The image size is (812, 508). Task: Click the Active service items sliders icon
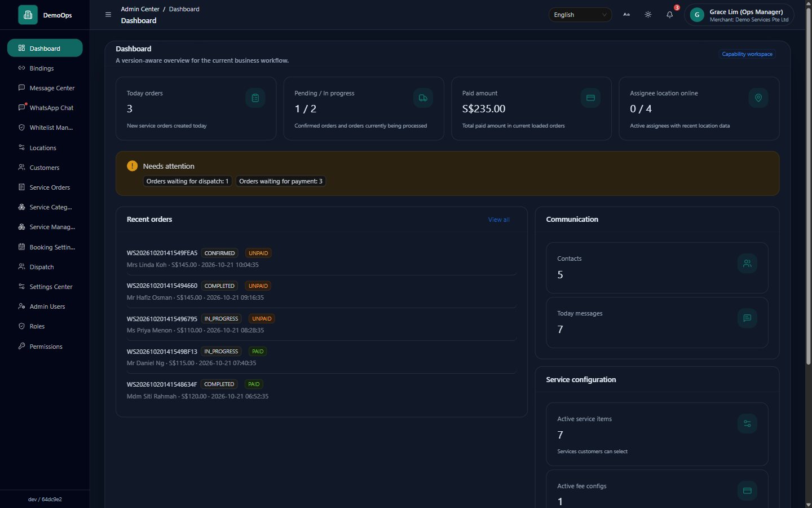click(x=747, y=424)
